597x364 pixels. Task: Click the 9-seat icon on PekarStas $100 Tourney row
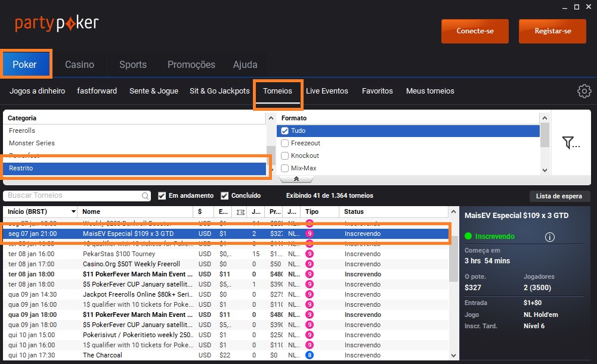coord(310,254)
